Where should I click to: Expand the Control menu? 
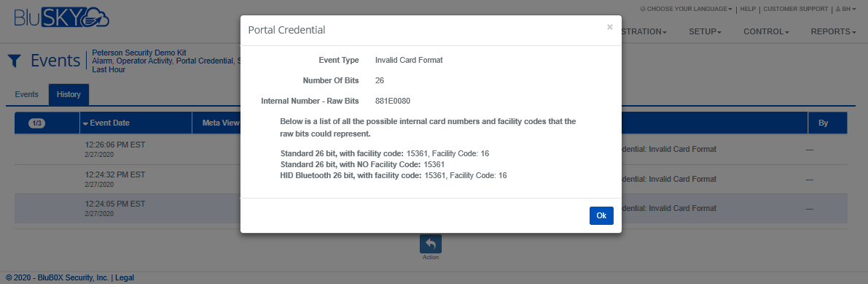[x=766, y=31]
